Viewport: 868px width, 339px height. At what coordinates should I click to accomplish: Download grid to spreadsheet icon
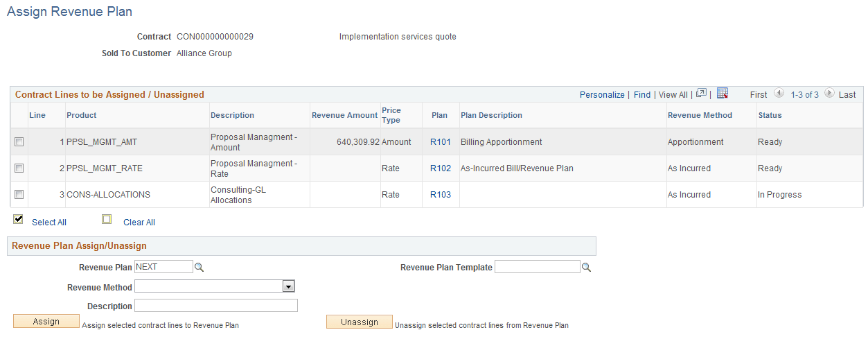point(723,94)
